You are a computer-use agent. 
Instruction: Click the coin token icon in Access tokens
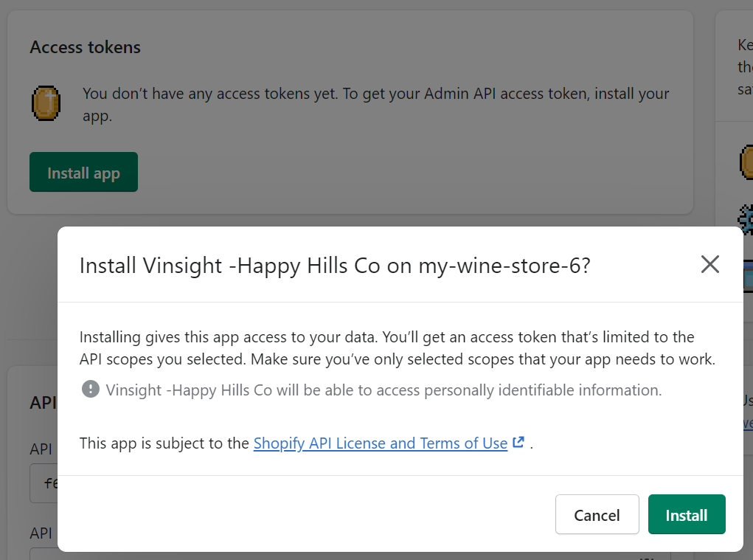point(46,103)
